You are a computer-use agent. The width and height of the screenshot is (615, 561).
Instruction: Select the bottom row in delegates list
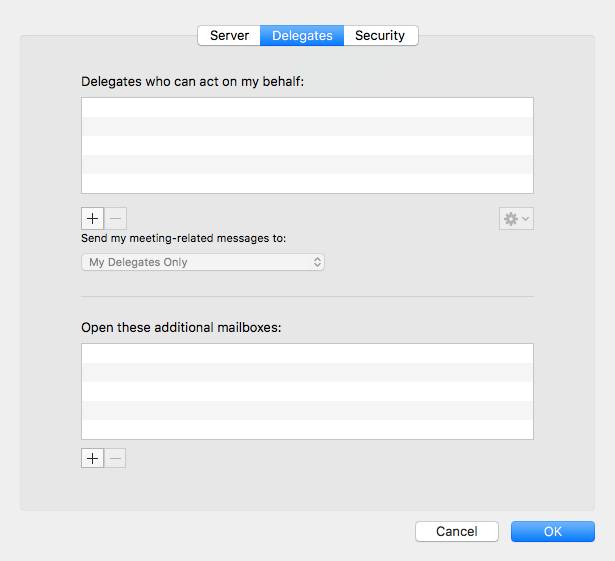point(307,184)
